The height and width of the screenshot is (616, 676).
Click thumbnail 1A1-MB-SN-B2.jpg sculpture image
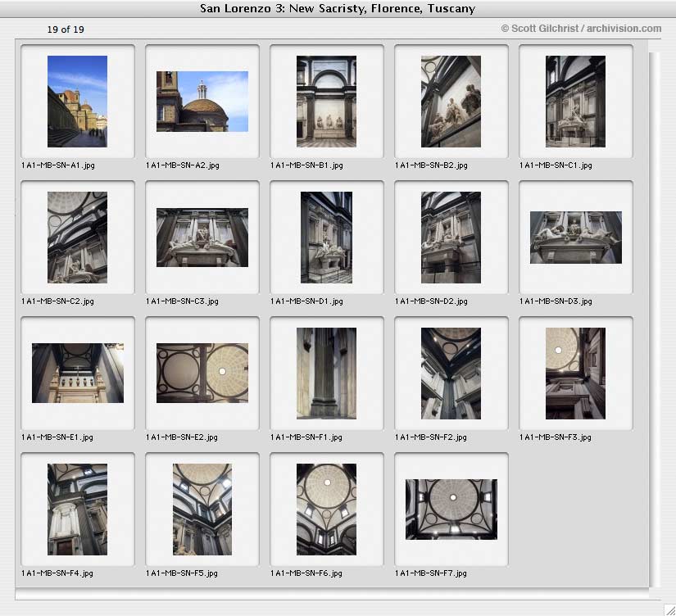pyautogui.click(x=451, y=102)
